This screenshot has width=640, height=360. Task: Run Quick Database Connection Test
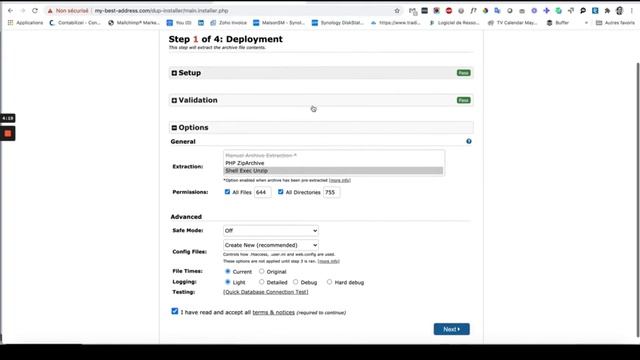pos(266,292)
